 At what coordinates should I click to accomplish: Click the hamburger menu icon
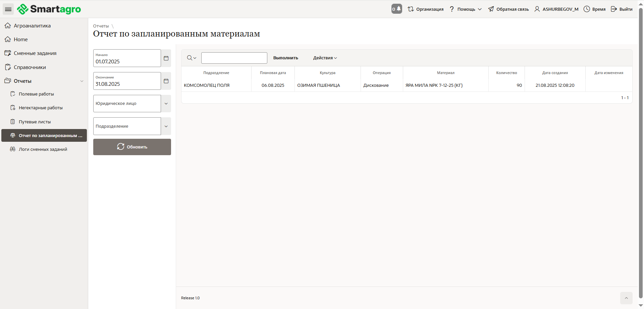pyautogui.click(x=8, y=9)
